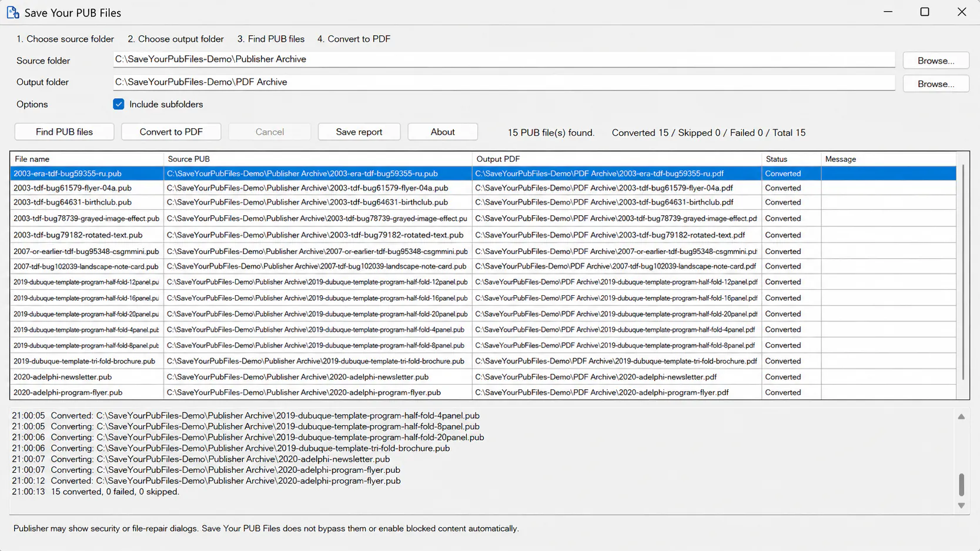
Task: Click the 21:00:12 Converted program-flyer log line
Action: [206, 480]
